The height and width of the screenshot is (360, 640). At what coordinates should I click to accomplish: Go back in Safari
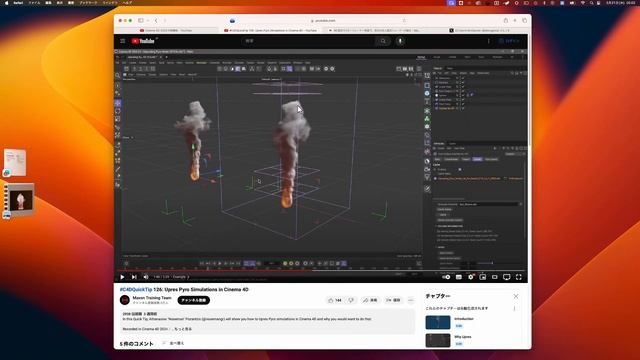156,20
